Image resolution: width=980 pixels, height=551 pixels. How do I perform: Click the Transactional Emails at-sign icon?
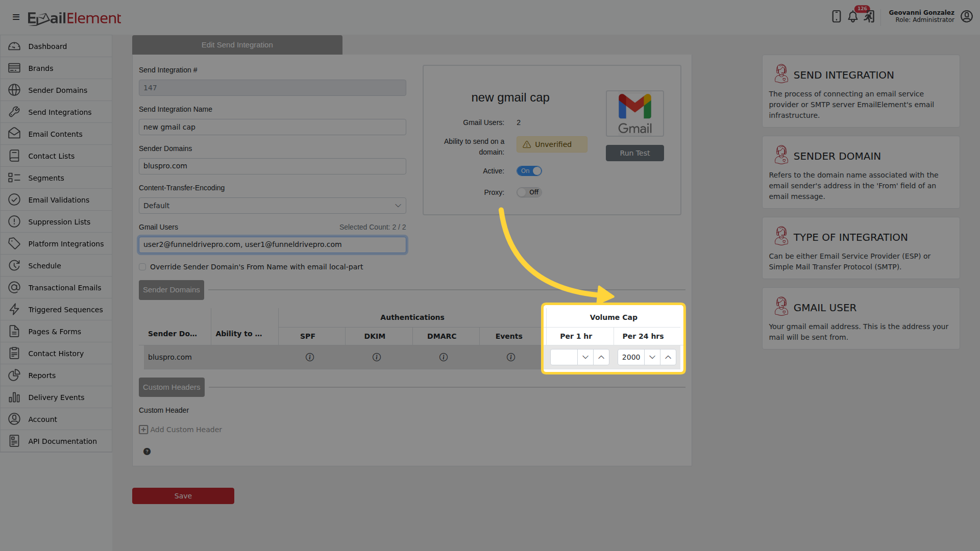pyautogui.click(x=14, y=288)
